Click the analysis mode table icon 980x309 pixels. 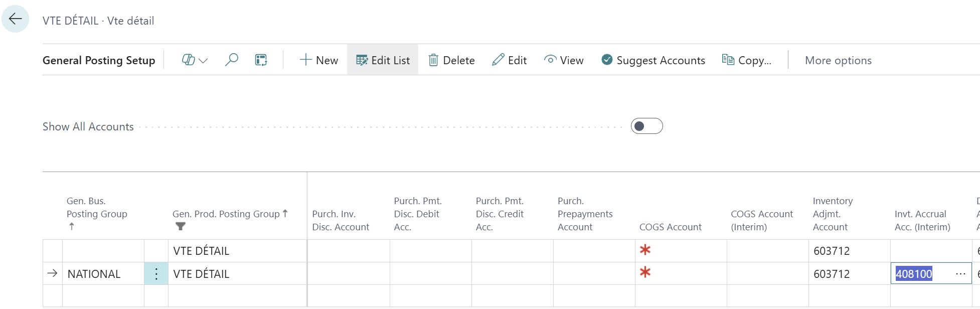point(261,60)
